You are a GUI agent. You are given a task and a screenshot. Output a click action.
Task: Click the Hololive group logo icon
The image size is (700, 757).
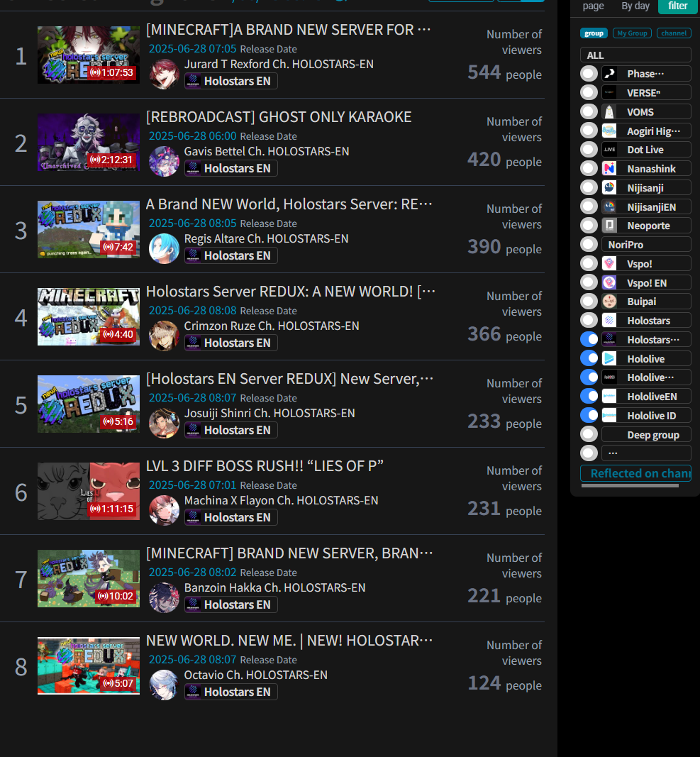pyautogui.click(x=609, y=358)
